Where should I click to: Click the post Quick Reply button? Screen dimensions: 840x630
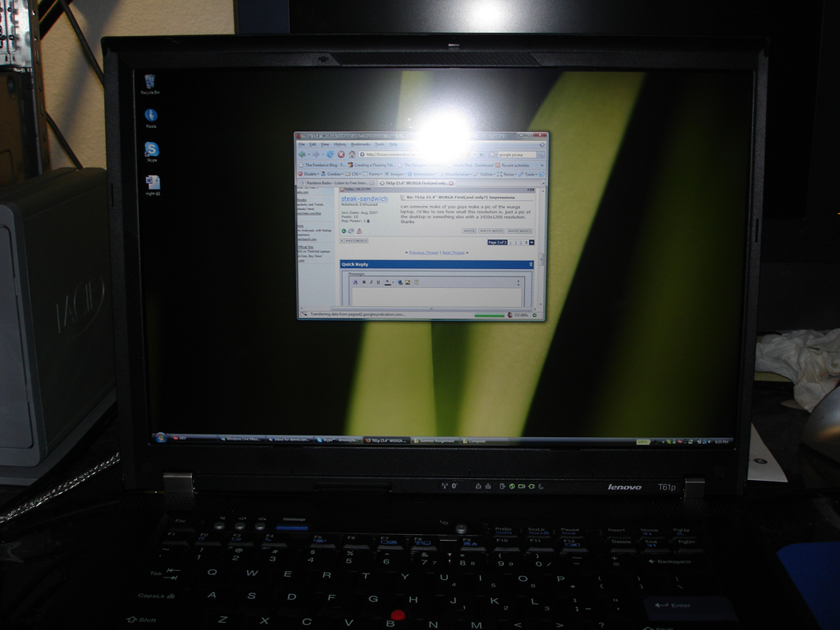519,231
